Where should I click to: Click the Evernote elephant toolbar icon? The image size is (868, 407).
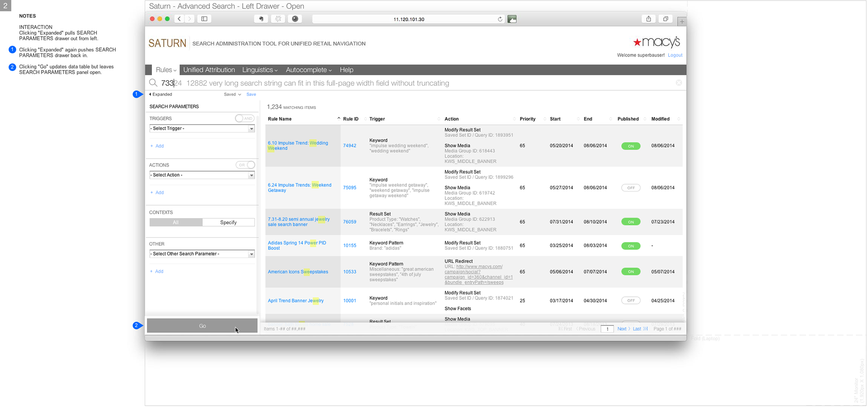[x=261, y=19]
